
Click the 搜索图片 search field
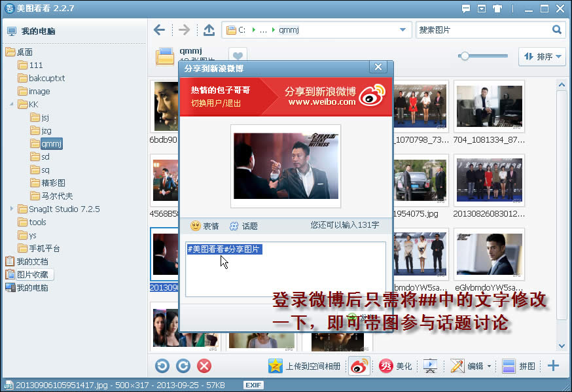(484, 30)
